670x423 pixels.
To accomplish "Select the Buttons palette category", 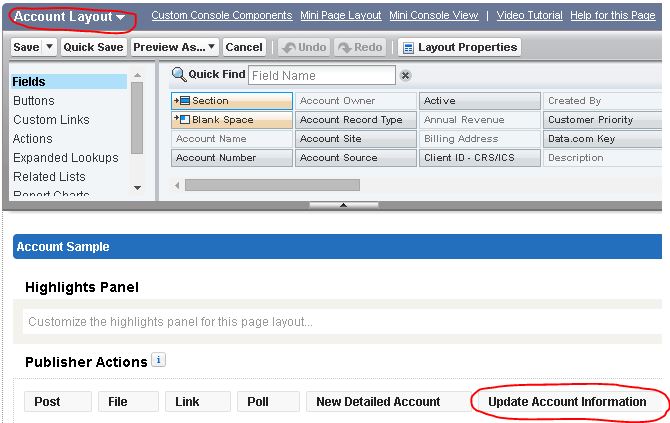I will (34, 101).
